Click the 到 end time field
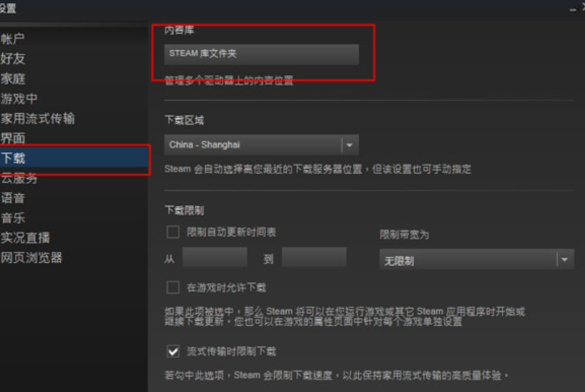Viewport: 585px width, 392px height. click(x=314, y=257)
